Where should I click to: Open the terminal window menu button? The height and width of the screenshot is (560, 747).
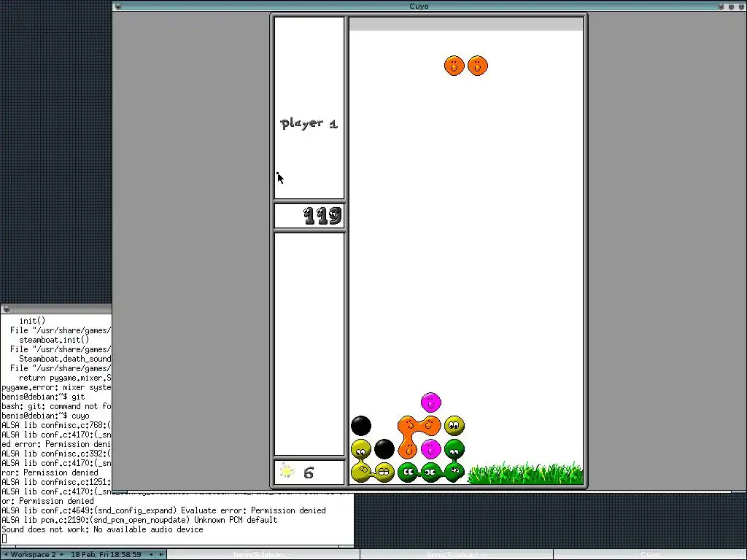(6, 309)
